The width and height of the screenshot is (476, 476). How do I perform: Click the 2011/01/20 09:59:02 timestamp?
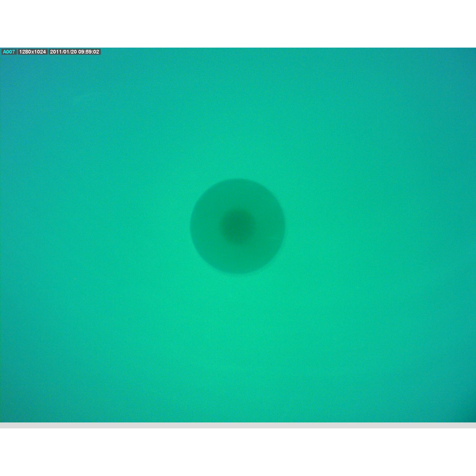(x=74, y=52)
